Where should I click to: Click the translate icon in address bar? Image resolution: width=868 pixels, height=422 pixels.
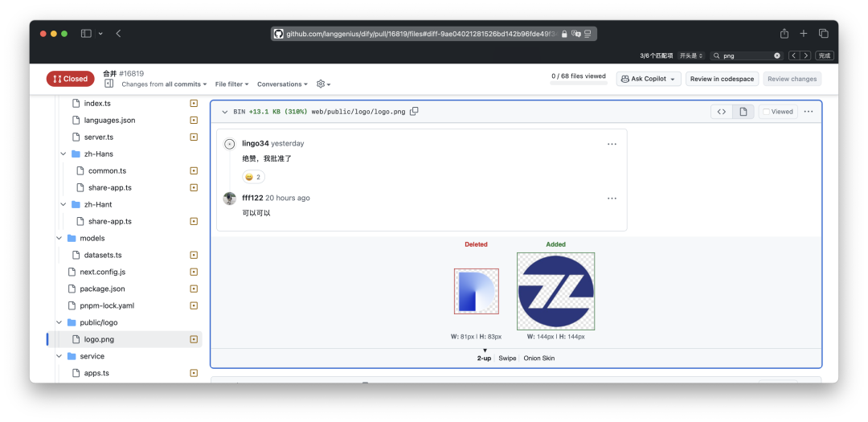coord(575,34)
